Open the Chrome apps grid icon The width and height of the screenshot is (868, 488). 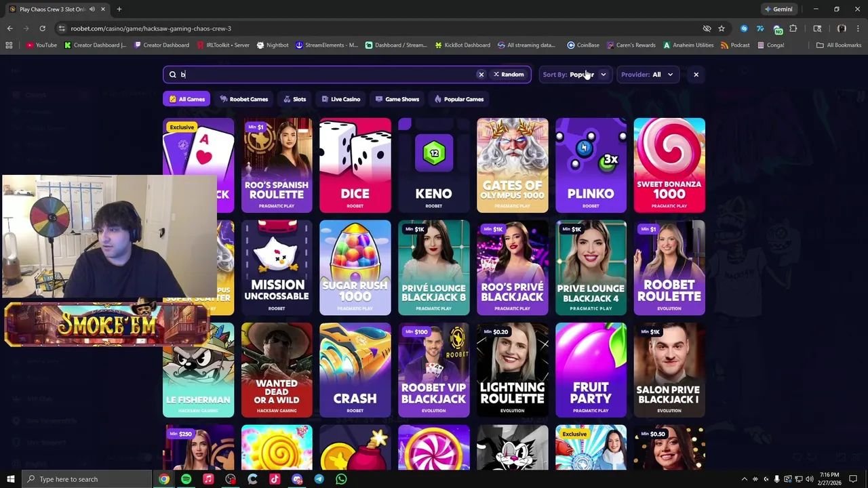click(x=9, y=45)
